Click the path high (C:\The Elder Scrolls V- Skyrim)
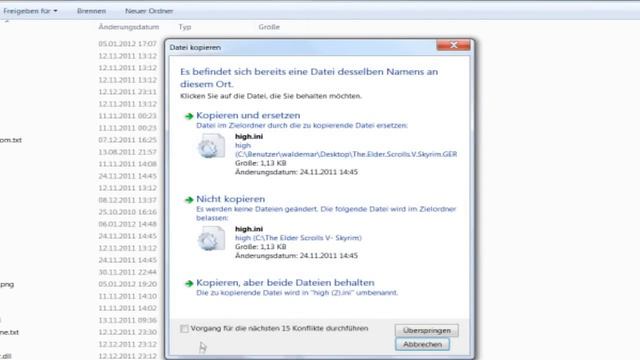The image size is (640, 360). [x=298, y=238]
